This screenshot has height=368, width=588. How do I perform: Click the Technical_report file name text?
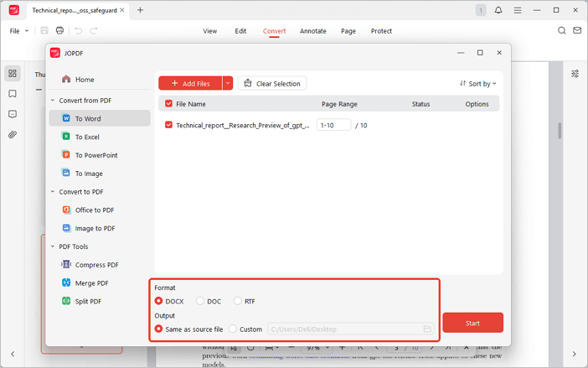(243, 125)
